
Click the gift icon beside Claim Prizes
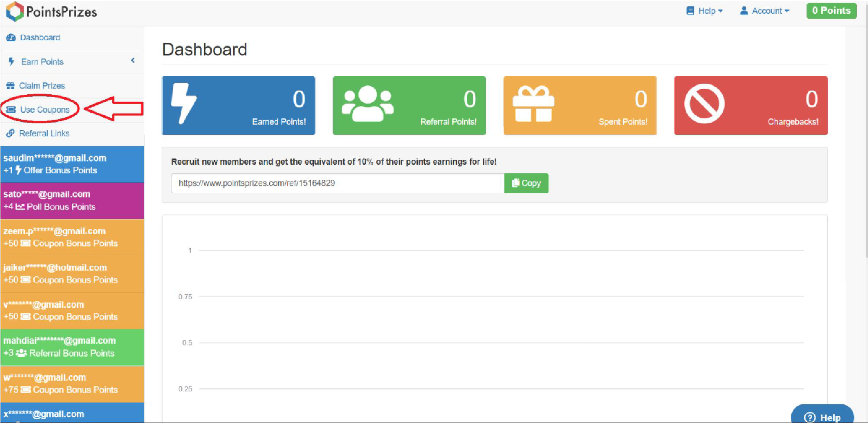click(x=10, y=86)
